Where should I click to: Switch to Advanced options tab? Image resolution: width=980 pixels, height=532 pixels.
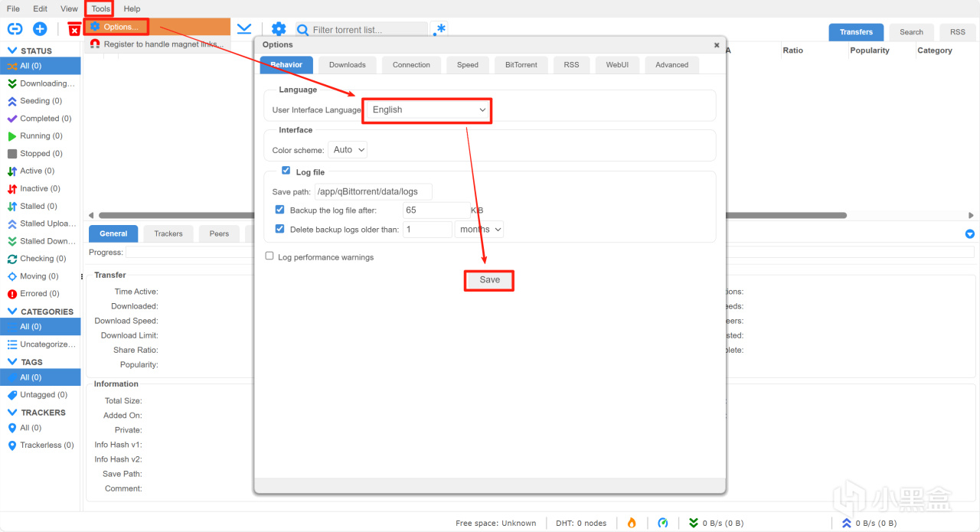(671, 65)
